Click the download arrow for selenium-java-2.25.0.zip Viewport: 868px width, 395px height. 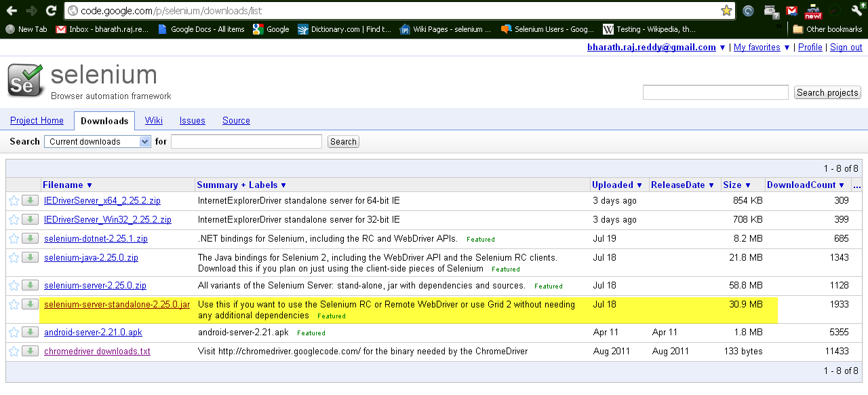point(30,257)
